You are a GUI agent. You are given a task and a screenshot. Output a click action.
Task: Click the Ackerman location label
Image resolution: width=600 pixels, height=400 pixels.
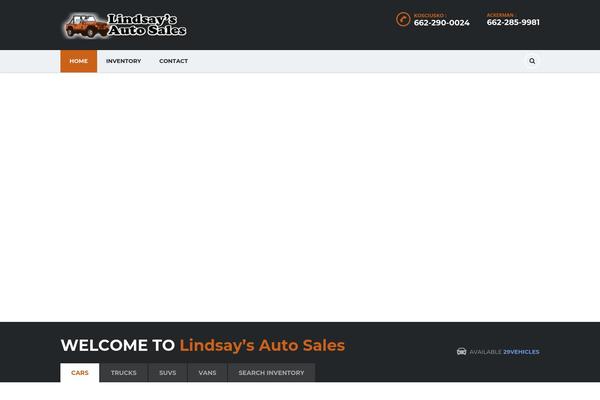500,15
